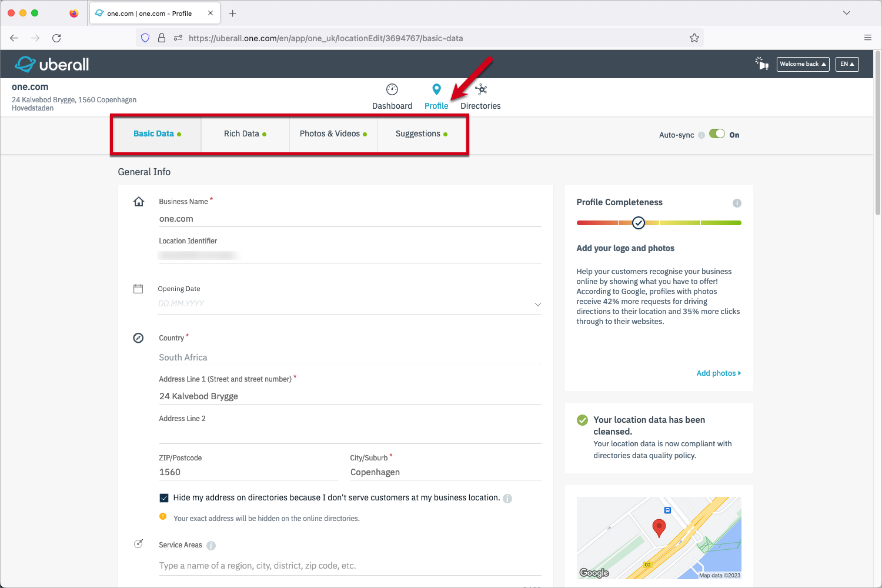Screen dimensions: 882x588
Task: Open the EN language dropdown
Action: click(x=847, y=64)
